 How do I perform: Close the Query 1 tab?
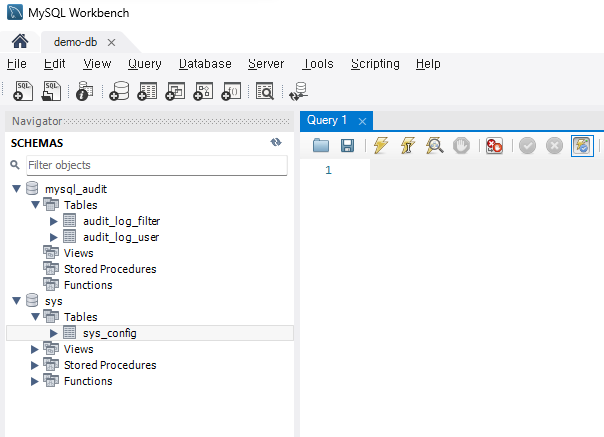(362, 122)
